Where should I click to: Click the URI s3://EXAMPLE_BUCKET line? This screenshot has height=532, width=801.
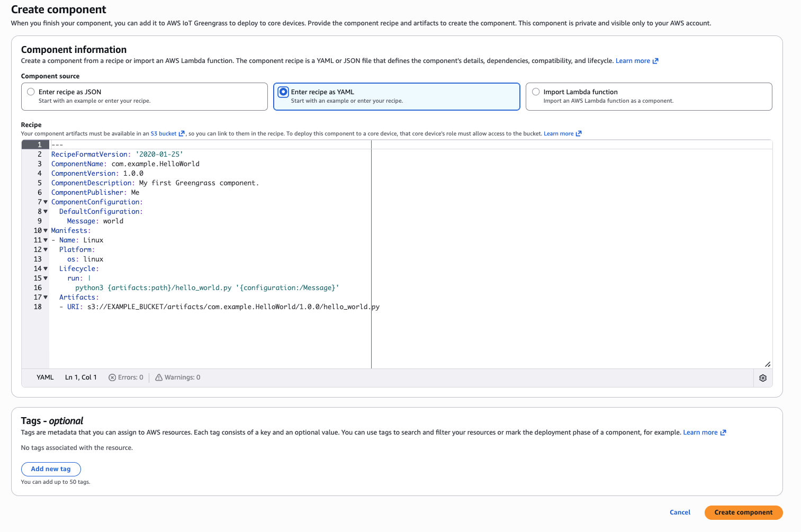pos(220,306)
